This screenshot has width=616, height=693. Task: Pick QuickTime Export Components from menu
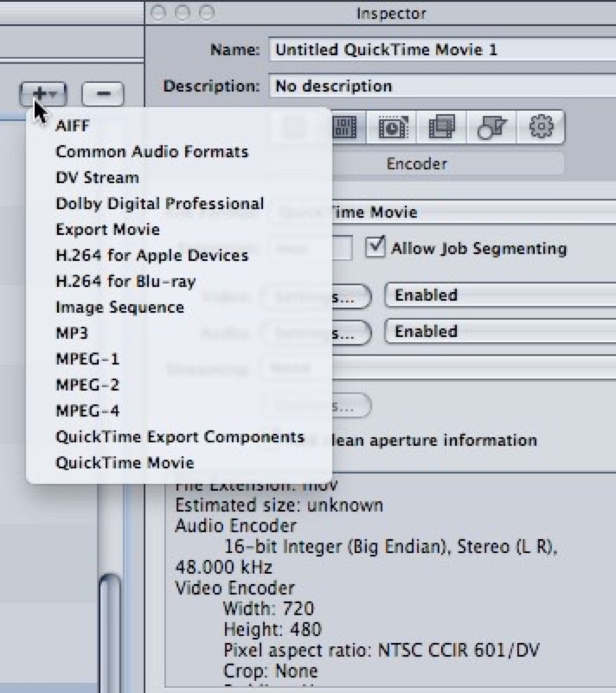[x=180, y=437]
